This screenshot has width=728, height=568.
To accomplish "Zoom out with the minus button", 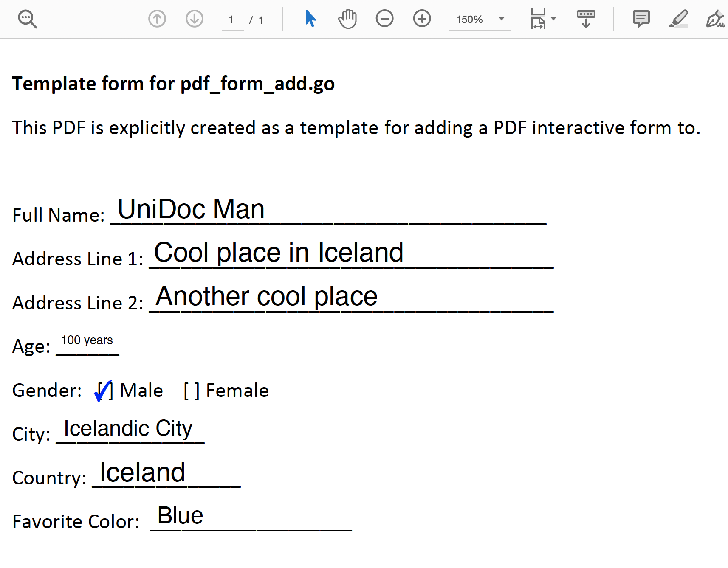I will [385, 19].
